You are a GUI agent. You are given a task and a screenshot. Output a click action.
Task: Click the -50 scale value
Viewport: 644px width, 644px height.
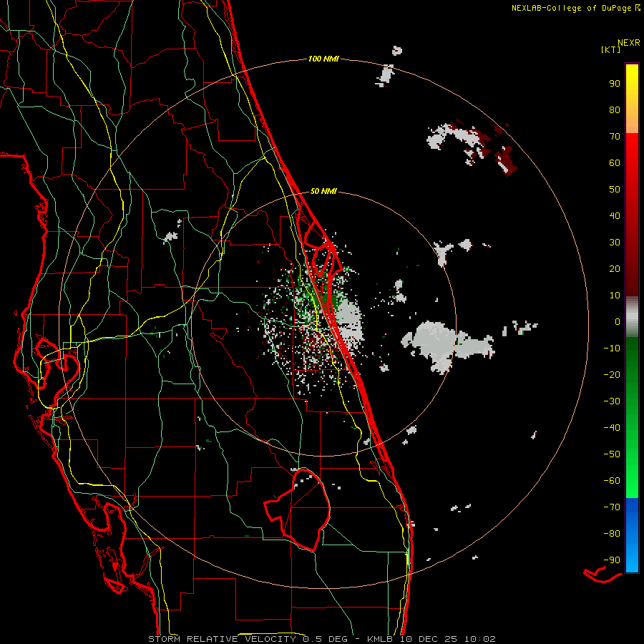[612, 454]
